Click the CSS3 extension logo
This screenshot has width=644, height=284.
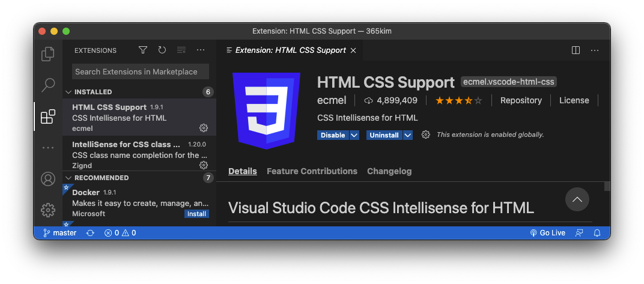tap(266, 111)
